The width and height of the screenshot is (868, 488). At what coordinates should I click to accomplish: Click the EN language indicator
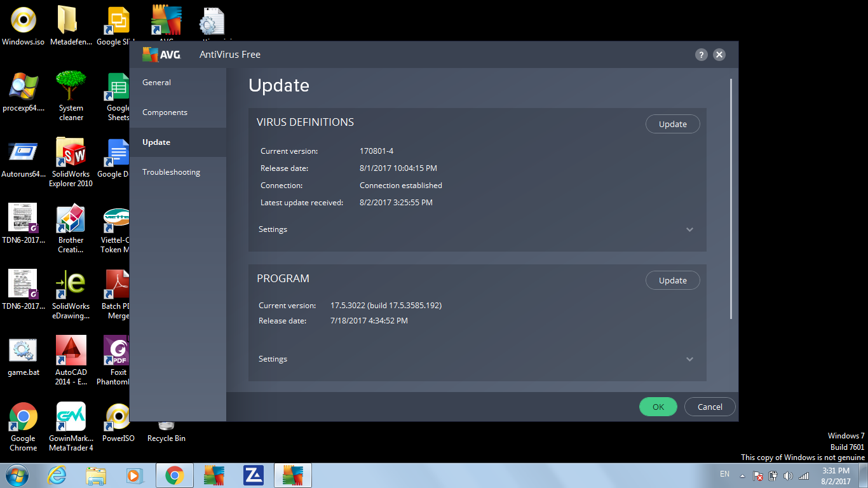[x=724, y=474]
